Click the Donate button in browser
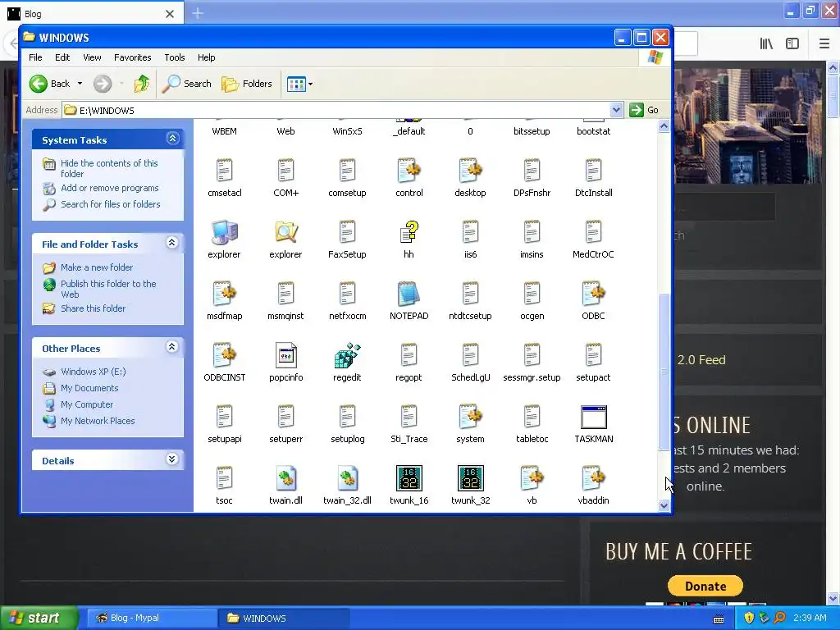The height and width of the screenshot is (630, 840). [705, 586]
